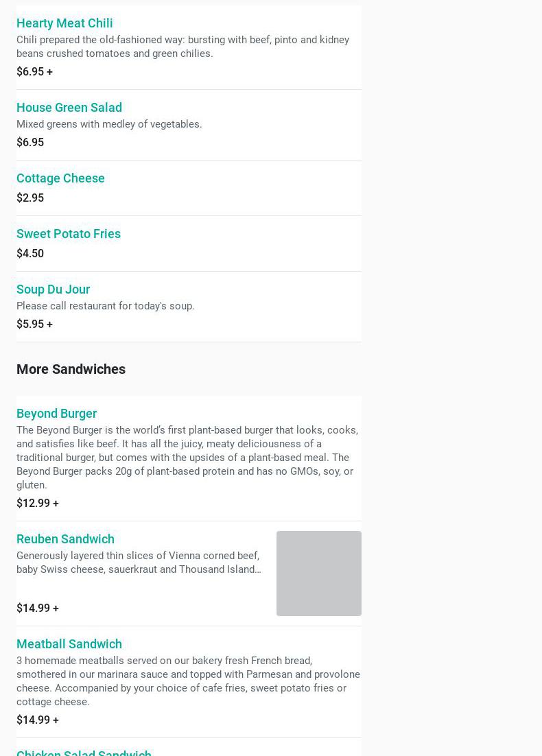The image size is (542, 756).
Task: Open Cottage Cheese menu item
Action: pyautogui.click(x=189, y=188)
